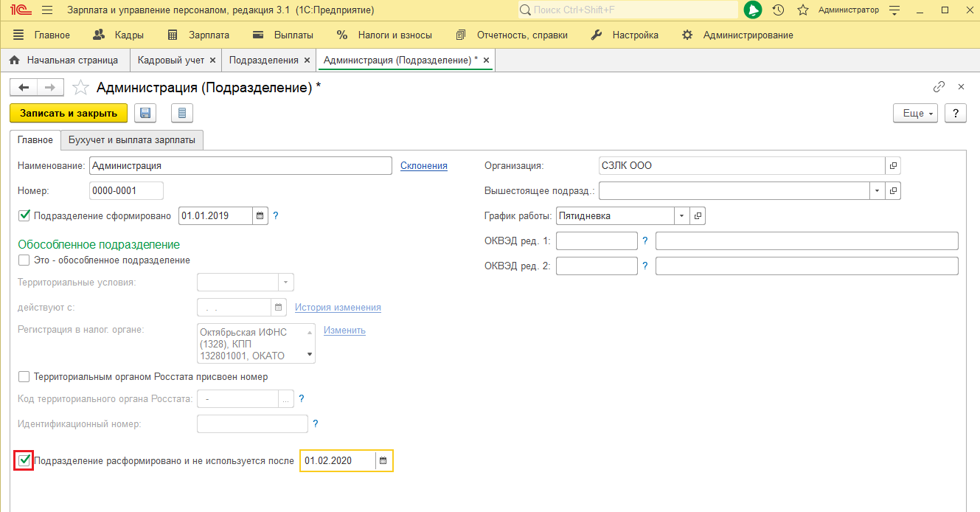Image resolution: width=980 pixels, height=512 pixels.
Task: Open the Выплаты section menu
Action: point(283,35)
